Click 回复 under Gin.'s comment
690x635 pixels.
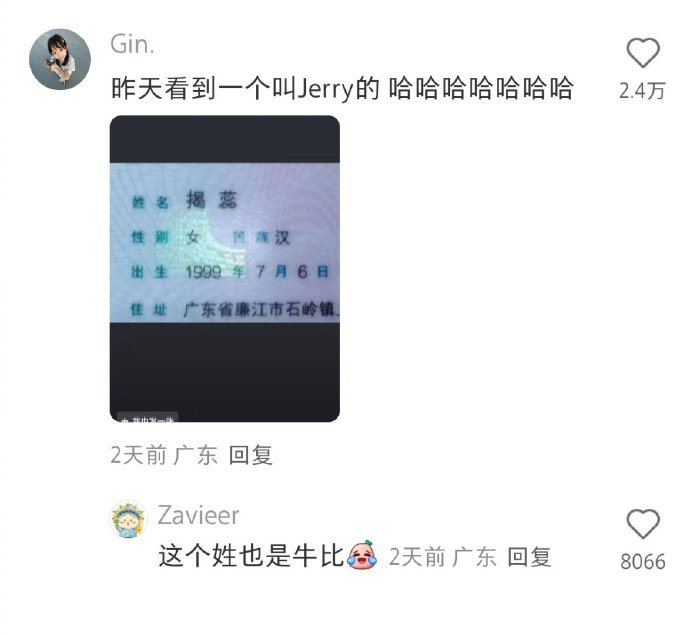point(251,455)
